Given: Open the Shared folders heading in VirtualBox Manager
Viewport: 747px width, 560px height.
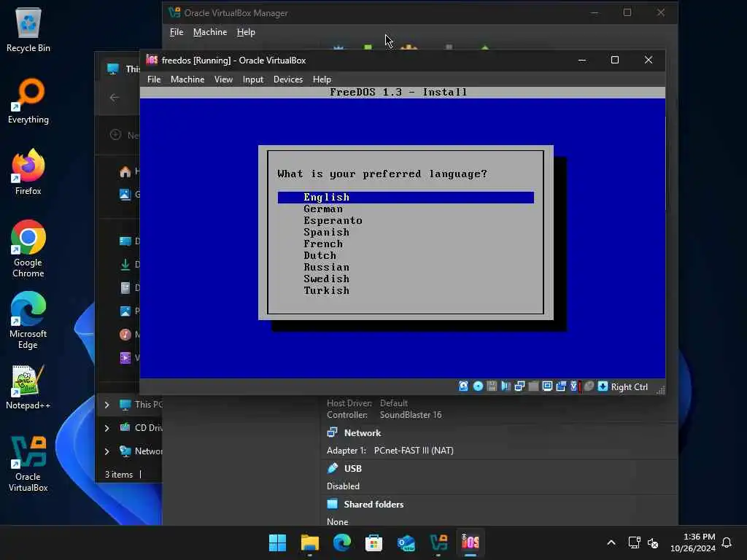Looking at the screenshot, I should point(374,505).
